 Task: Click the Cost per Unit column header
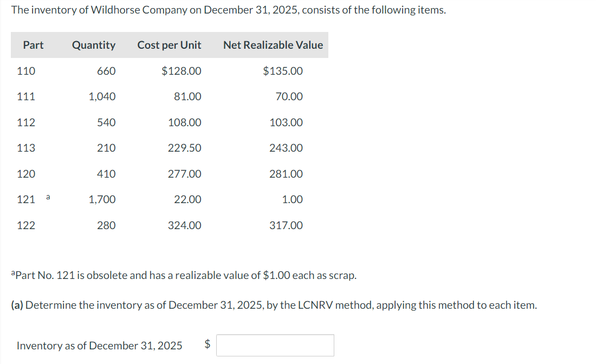coord(169,45)
